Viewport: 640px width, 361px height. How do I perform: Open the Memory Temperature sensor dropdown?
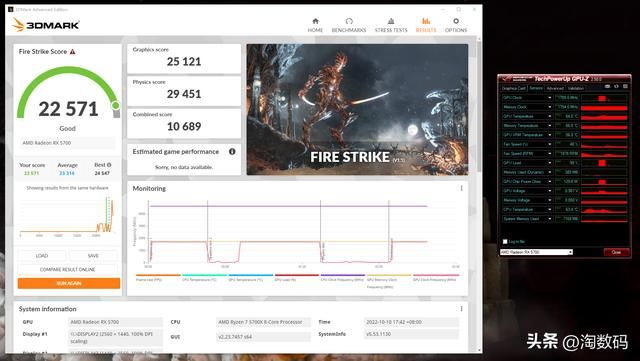[x=550, y=126]
